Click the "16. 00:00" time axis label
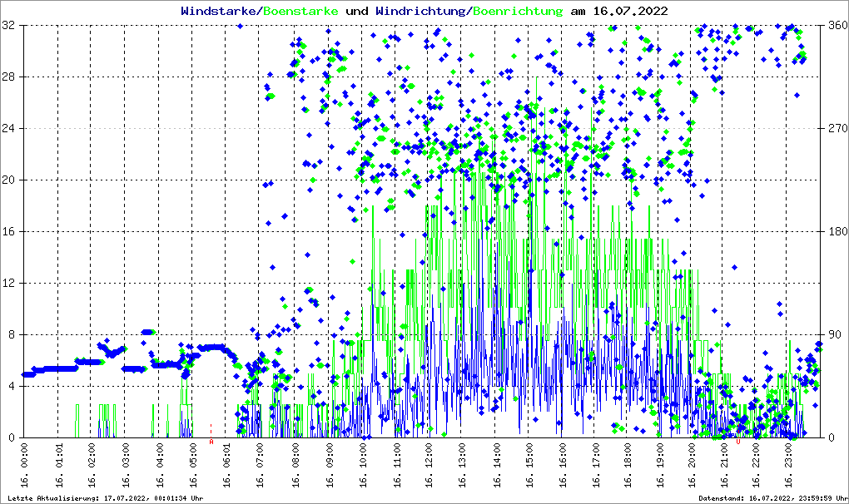 [x=25, y=467]
